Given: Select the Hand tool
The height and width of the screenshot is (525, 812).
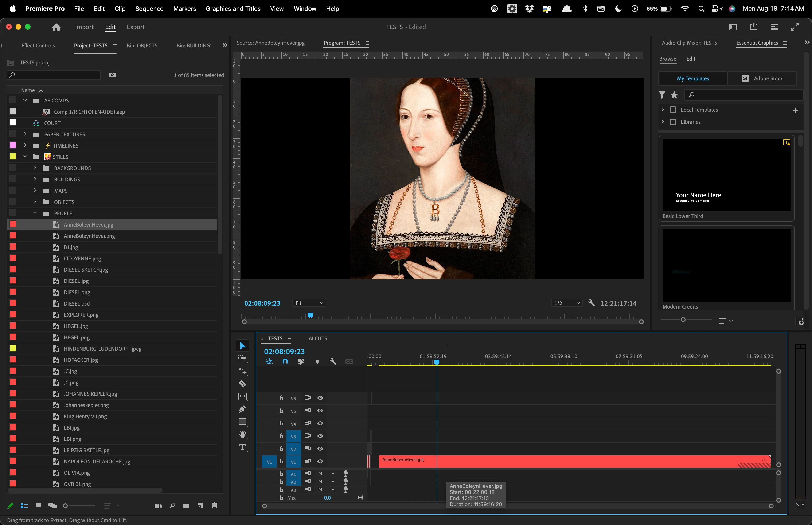Looking at the screenshot, I should (242, 434).
